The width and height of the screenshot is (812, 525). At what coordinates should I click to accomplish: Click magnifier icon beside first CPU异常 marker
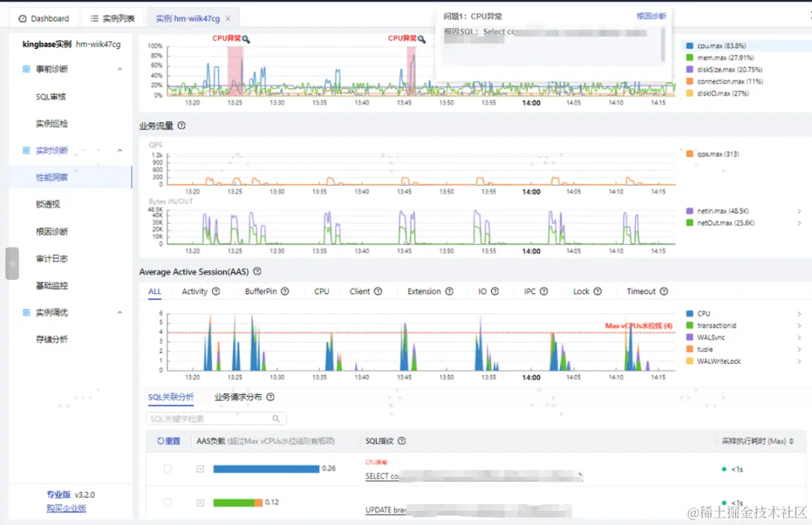coord(246,39)
